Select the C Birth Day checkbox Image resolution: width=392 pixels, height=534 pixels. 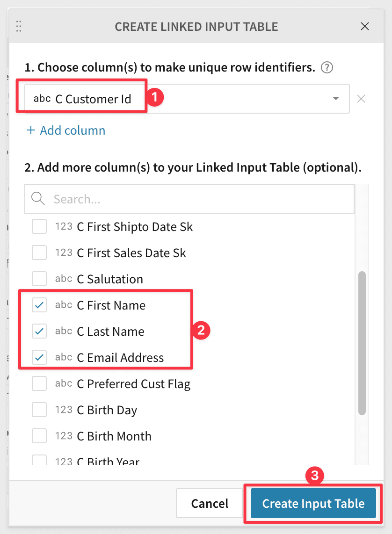pyautogui.click(x=39, y=410)
